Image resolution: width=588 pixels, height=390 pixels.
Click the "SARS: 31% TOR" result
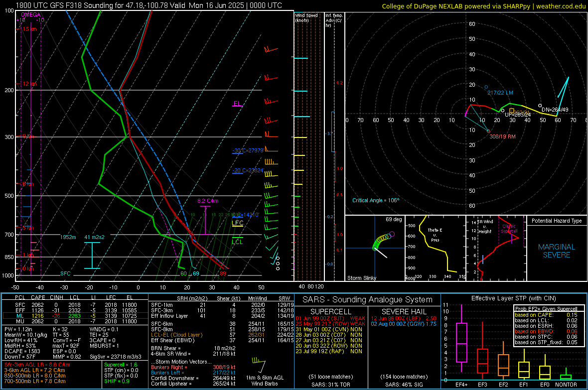click(x=331, y=385)
